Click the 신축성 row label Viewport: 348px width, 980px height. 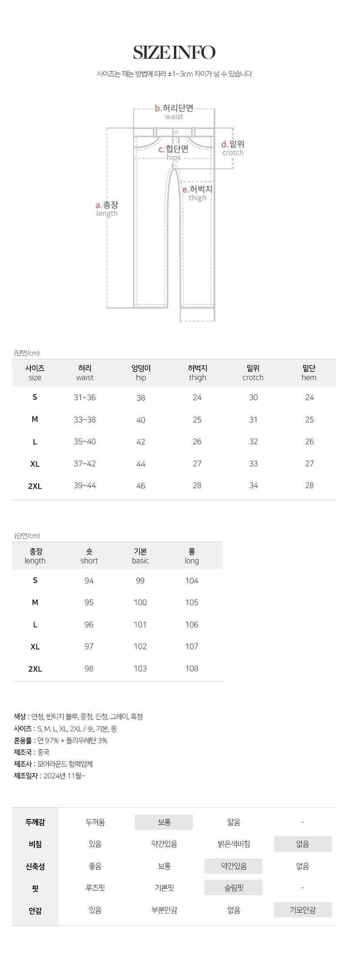coord(35,866)
